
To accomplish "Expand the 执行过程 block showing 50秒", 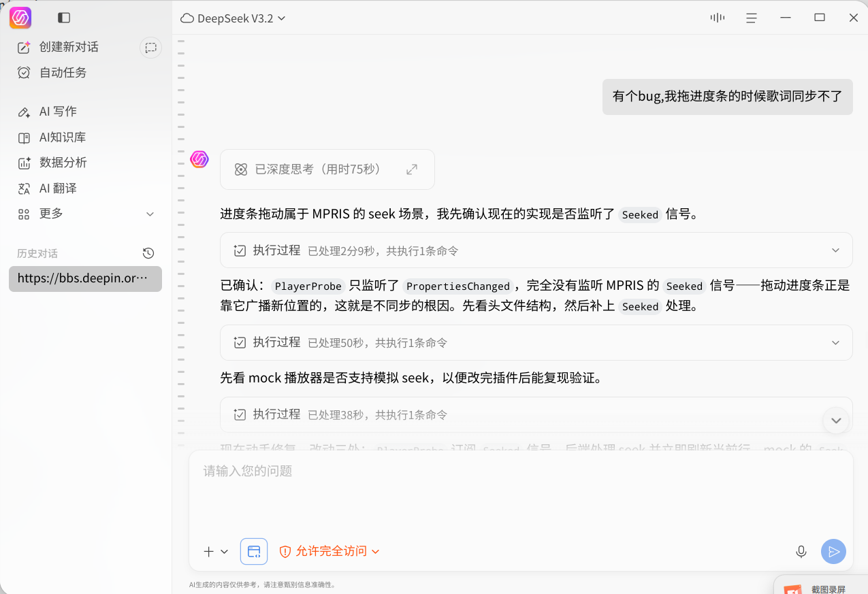I will tap(536, 342).
